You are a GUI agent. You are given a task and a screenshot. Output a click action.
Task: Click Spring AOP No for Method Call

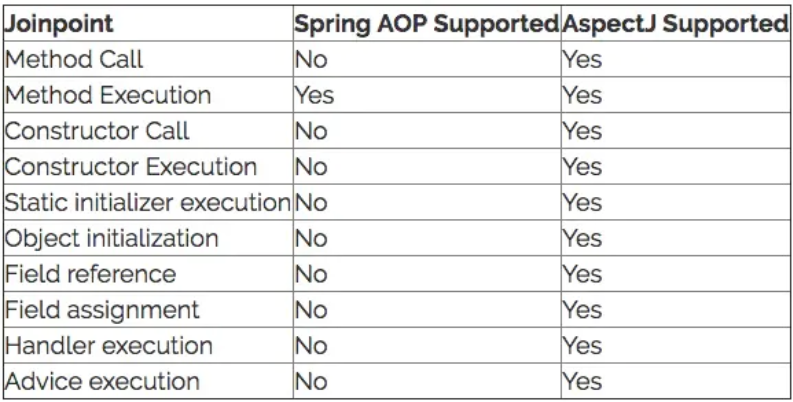(311, 60)
